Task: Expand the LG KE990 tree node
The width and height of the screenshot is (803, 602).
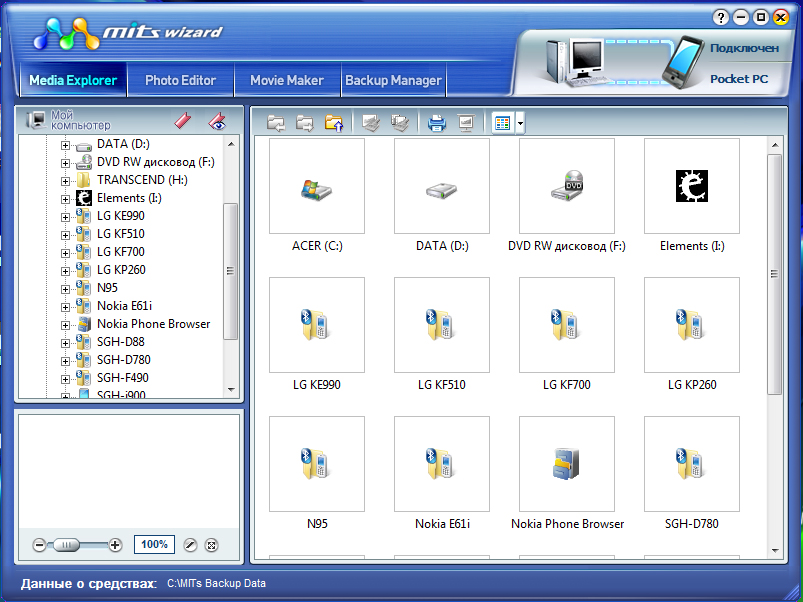Action: click(x=65, y=217)
